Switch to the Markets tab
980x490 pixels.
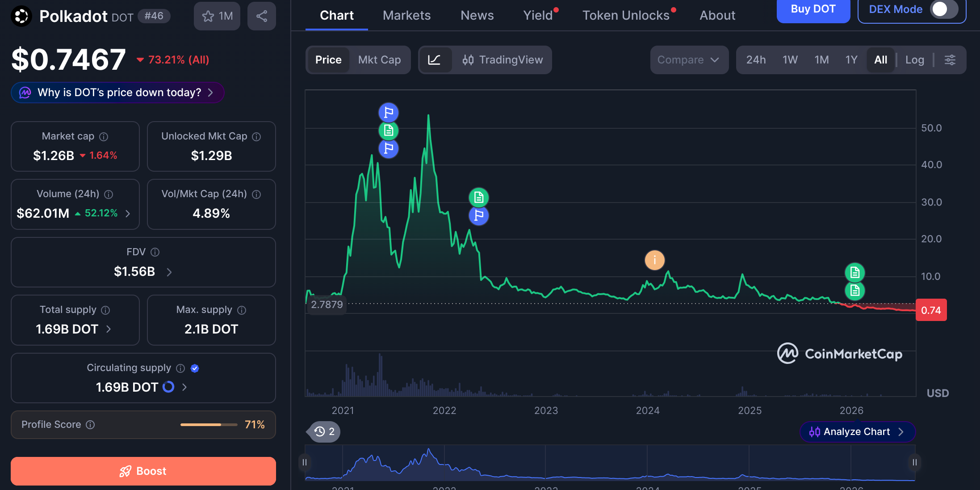coord(406,15)
